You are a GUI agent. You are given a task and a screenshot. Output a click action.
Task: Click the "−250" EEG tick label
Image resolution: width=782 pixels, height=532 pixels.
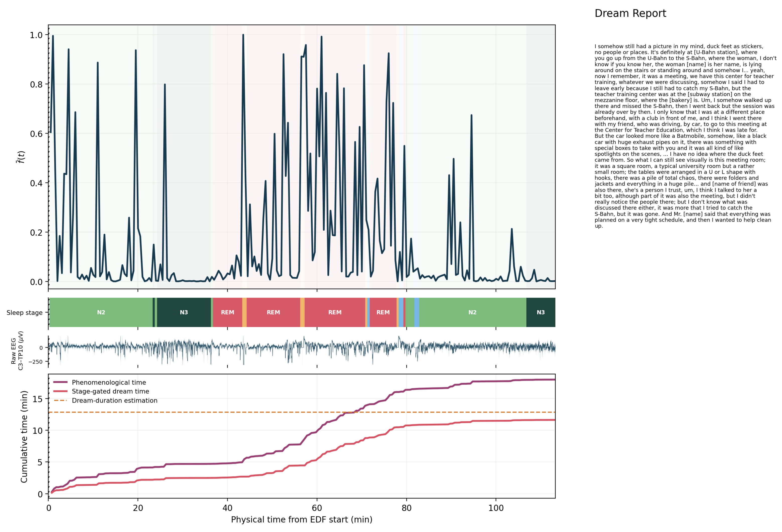click(36, 362)
